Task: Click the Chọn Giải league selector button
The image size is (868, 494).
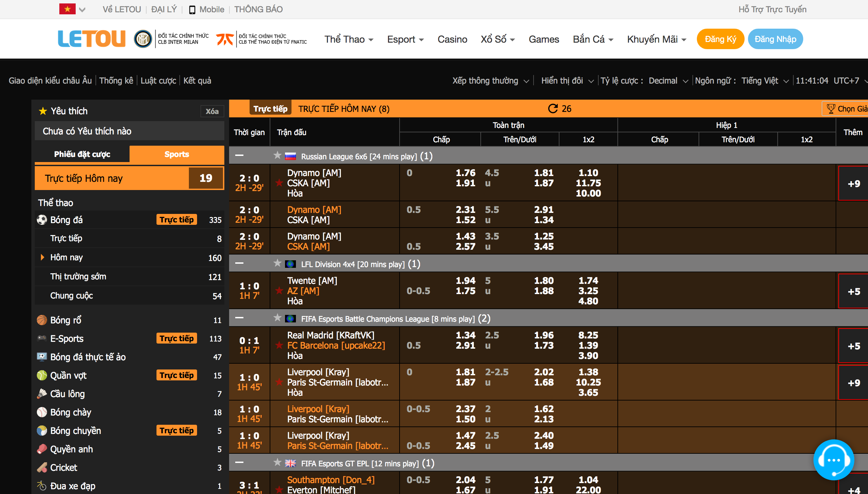Action: (x=845, y=108)
